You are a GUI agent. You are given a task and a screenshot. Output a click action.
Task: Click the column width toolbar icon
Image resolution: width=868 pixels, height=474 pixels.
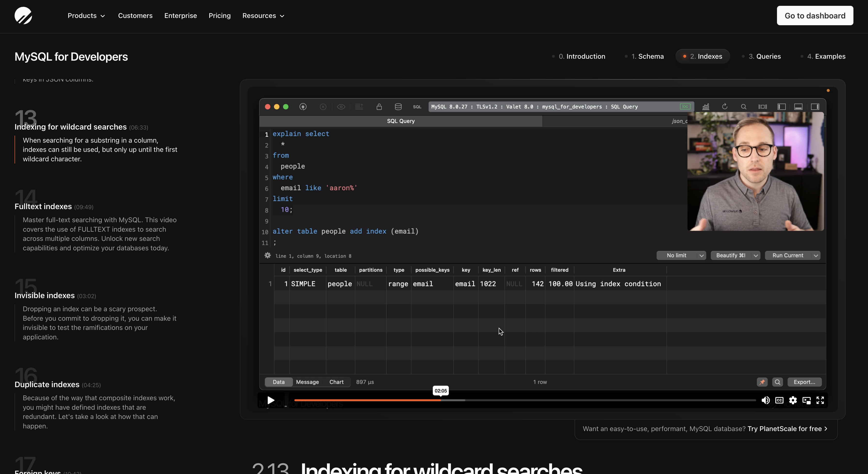point(762,107)
